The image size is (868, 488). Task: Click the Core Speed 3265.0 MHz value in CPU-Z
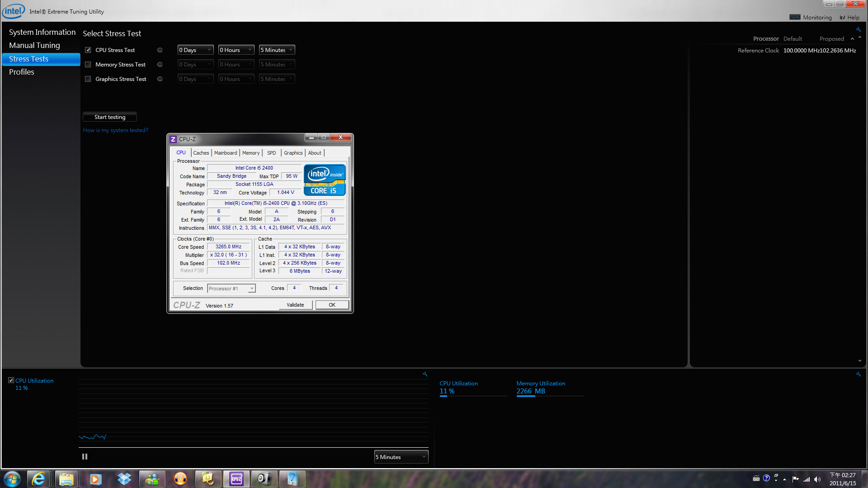click(228, 247)
